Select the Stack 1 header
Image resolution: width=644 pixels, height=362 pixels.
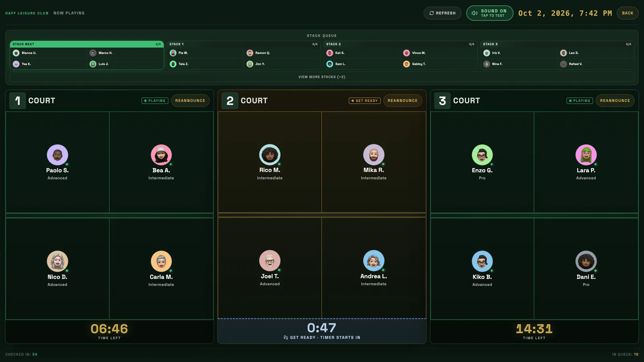[x=244, y=44]
